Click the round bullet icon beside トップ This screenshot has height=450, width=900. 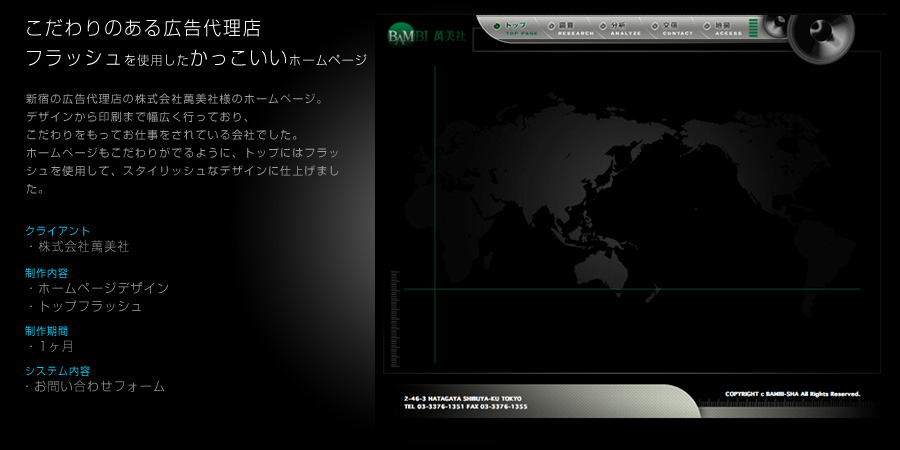(497, 24)
